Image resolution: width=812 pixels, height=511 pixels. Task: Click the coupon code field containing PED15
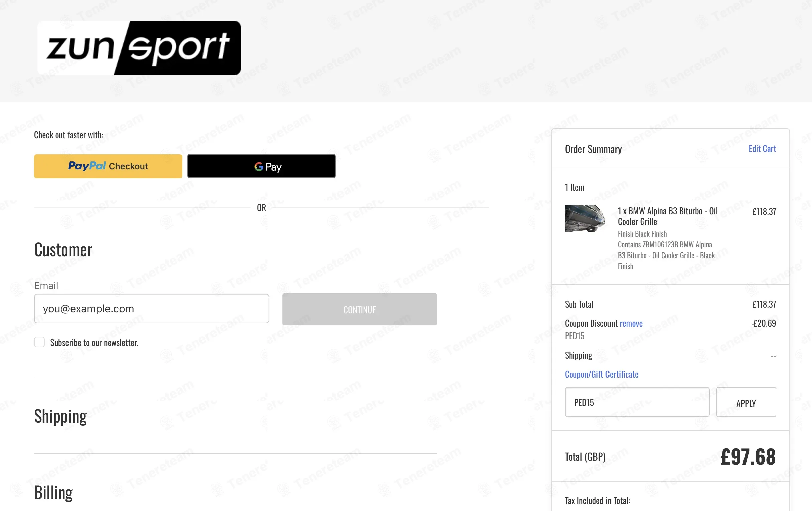[x=637, y=402]
